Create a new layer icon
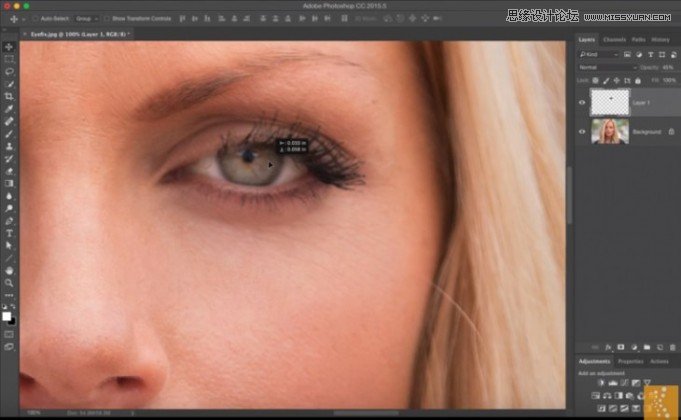 [x=660, y=347]
